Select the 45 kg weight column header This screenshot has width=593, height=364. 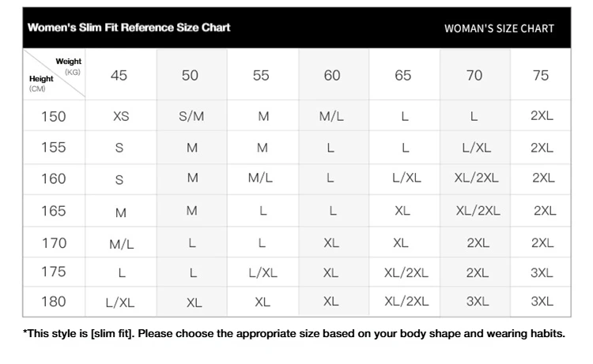pyautogui.click(x=119, y=76)
